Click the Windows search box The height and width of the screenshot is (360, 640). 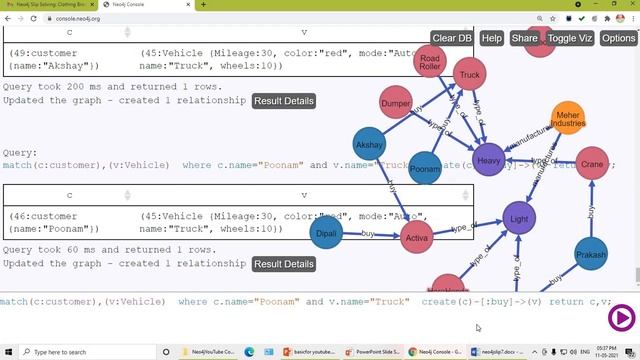(x=87, y=351)
